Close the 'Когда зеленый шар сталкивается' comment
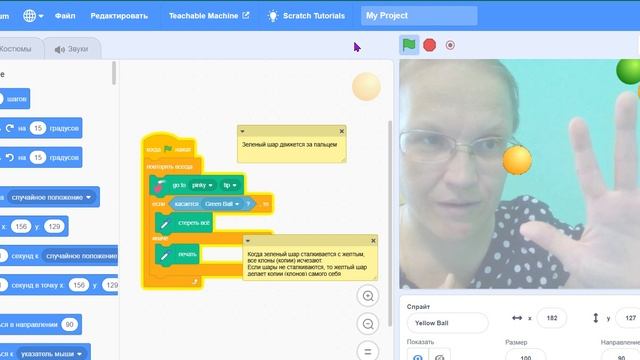This screenshot has width=640, height=360. tap(373, 241)
